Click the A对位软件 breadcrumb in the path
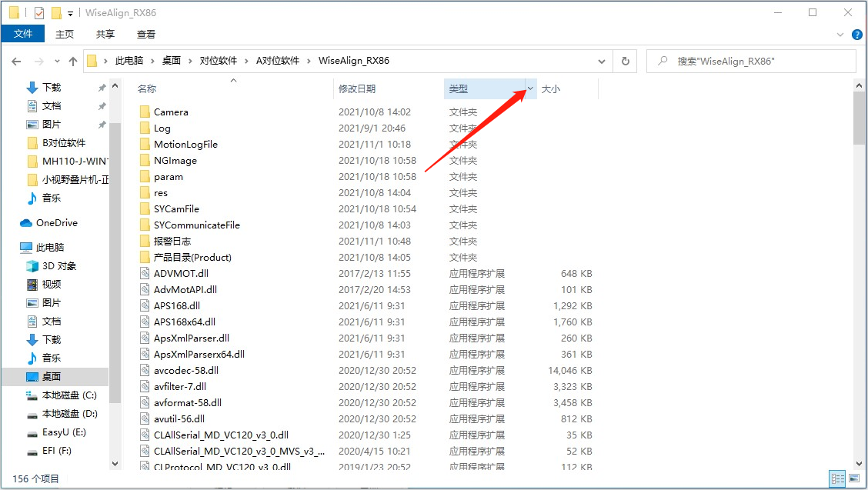The height and width of the screenshot is (490, 868). 278,62
